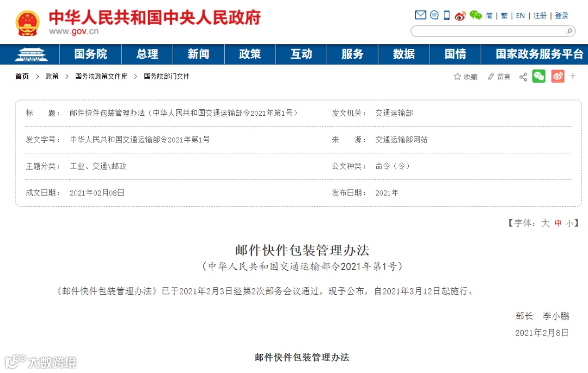588x373 pixels.
Task: Expand more share options plus icon
Action: 573,76
